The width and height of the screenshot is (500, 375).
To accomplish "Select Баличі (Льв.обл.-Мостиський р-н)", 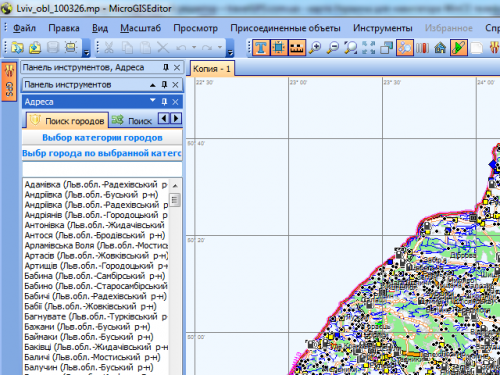I will pyautogui.click(x=96, y=357).
